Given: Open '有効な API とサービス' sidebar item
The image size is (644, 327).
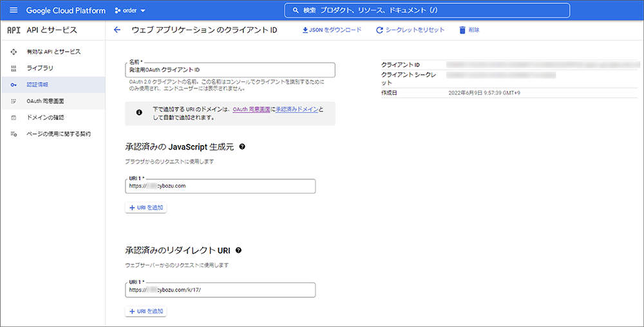Looking at the screenshot, I should [x=53, y=52].
